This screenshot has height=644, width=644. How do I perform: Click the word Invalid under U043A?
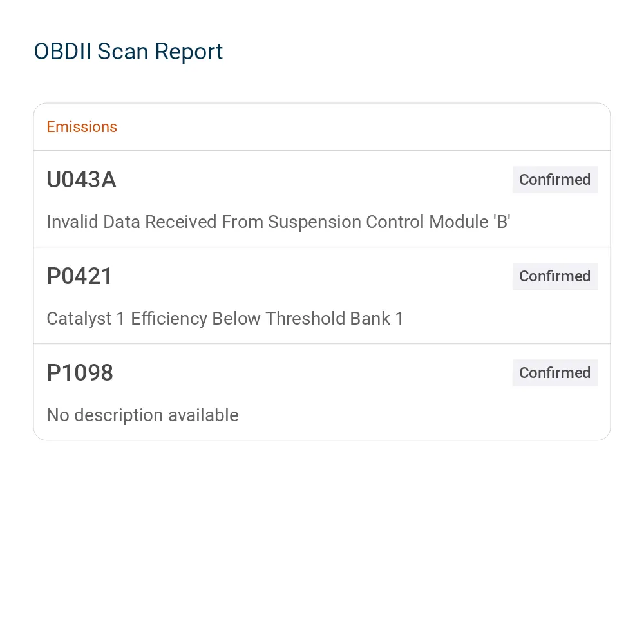tap(72, 222)
